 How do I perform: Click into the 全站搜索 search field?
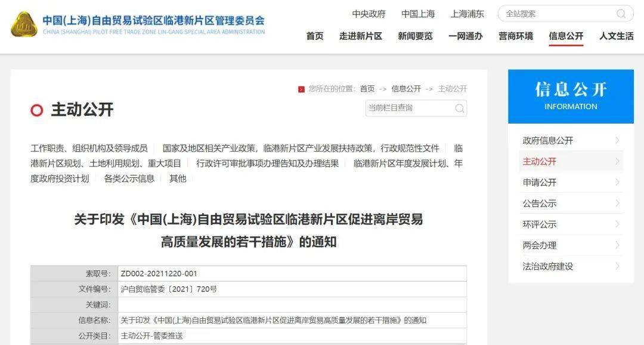[x=559, y=14]
